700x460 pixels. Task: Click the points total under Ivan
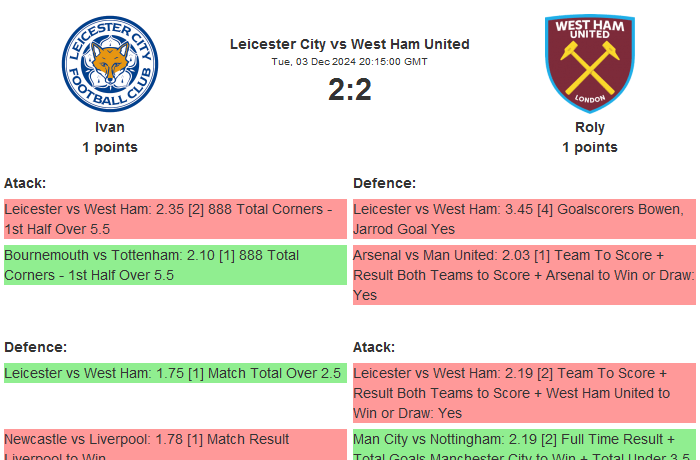(x=110, y=147)
